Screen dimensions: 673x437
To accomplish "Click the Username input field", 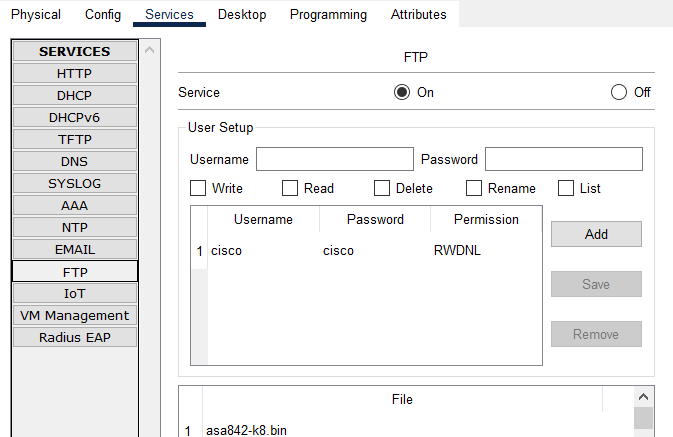I will tap(334, 160).
